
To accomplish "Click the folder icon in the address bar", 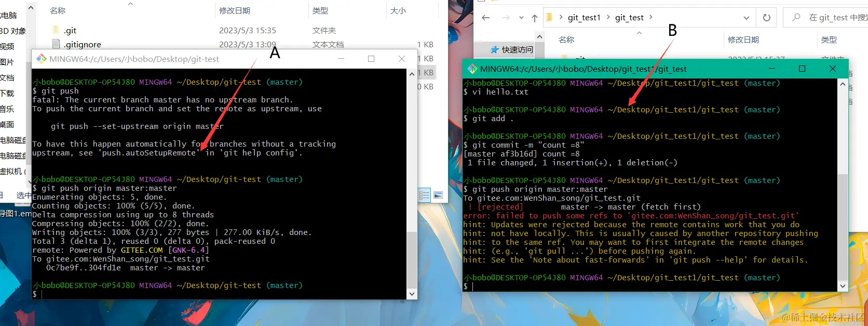I will 549,18.
